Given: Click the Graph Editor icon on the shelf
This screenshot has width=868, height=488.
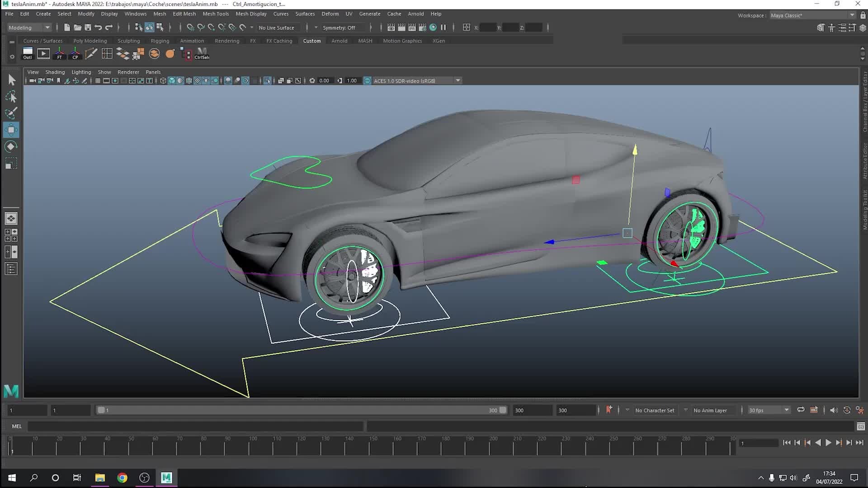Looking at the screenshot, I should (44, 53).
